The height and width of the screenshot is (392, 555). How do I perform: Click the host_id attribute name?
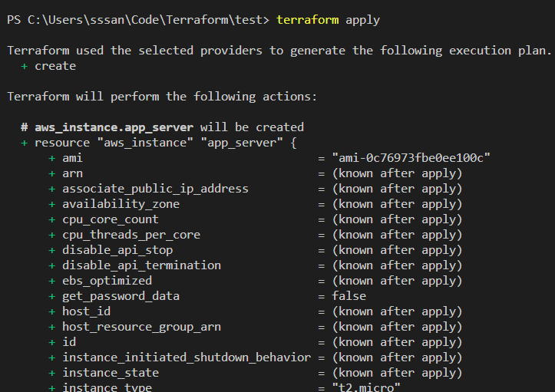pos(87,311)
